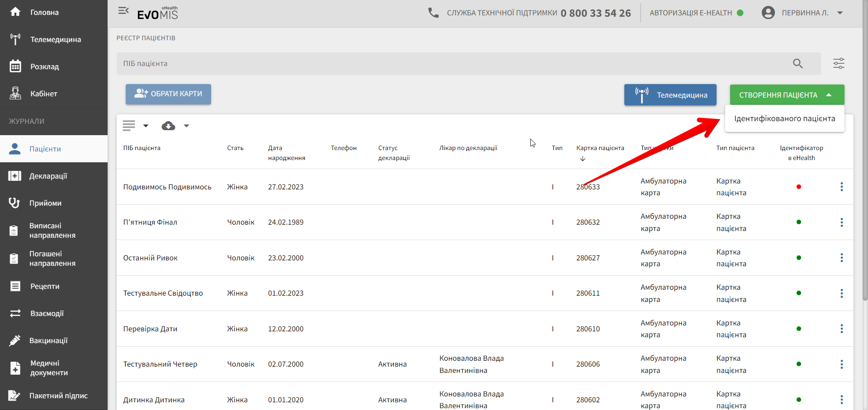Open Декларації in the sidebar
This screenshot has height=410, width=868.
point(48,176)
